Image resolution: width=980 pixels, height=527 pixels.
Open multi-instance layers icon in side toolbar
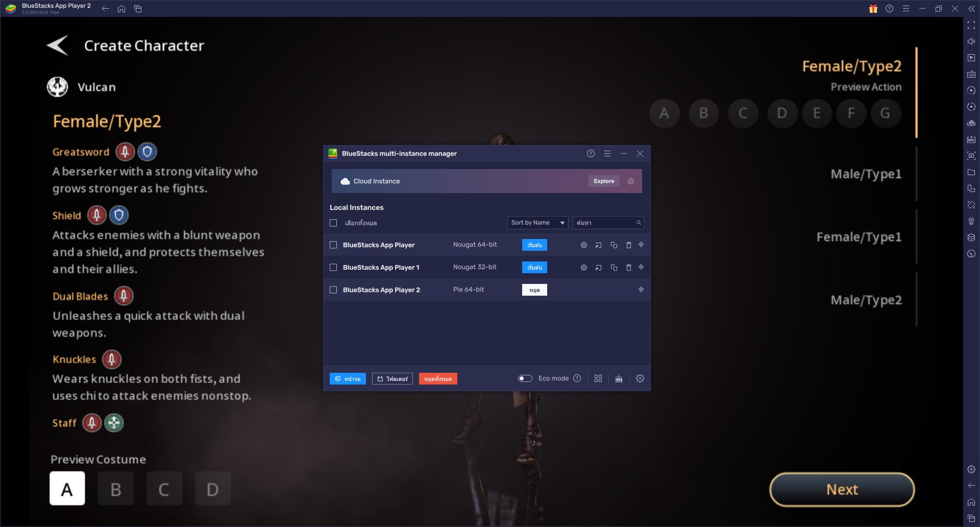(971, 237)
